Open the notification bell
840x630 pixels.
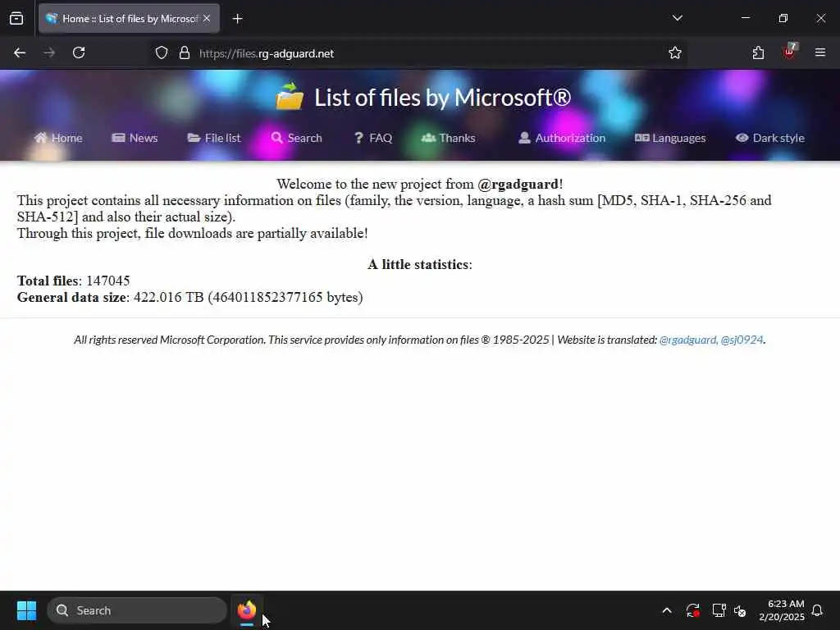pos(817,610)
